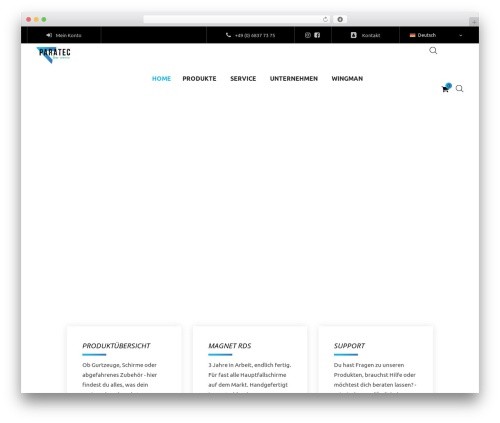Open the UNTERNEHMEN menu
500x423 pixels.
pos(294,79)
